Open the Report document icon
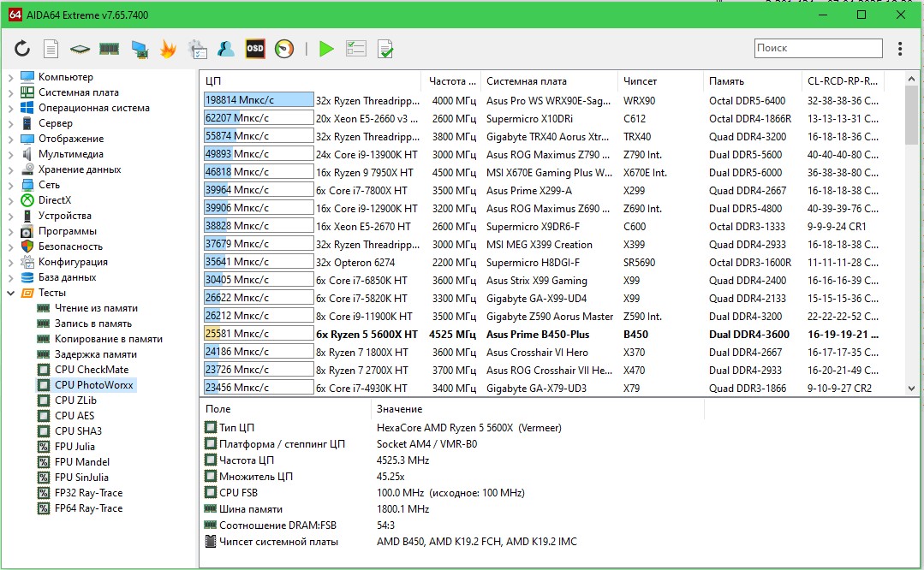The image size is (924, 570). click(x=51, y=49)
